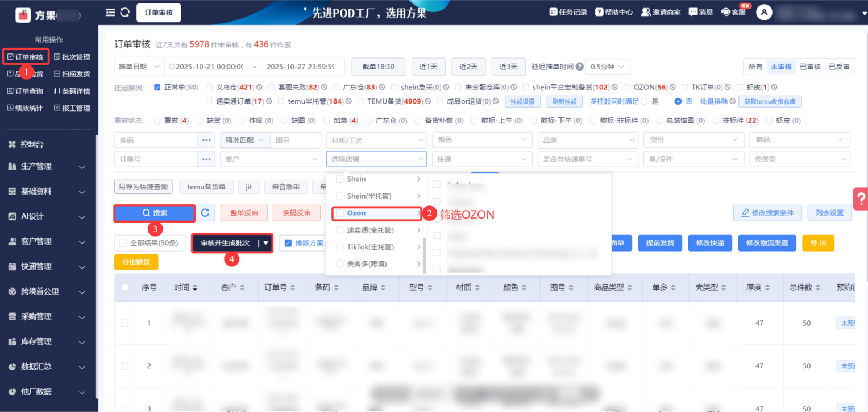Click the 截单18:30 button
Image resolution: width=868 pixels, height=412 pixels.
click(378, 67)
